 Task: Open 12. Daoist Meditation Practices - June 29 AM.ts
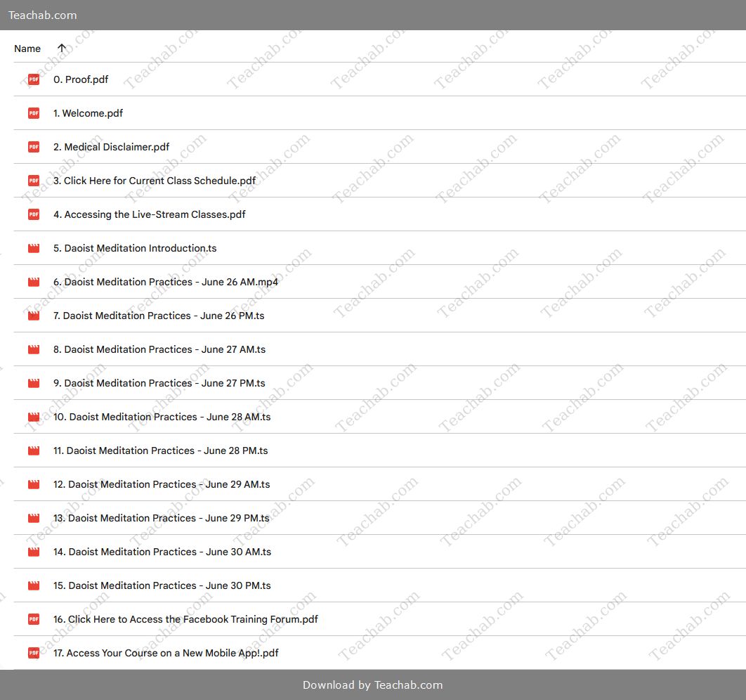point(162,484)
